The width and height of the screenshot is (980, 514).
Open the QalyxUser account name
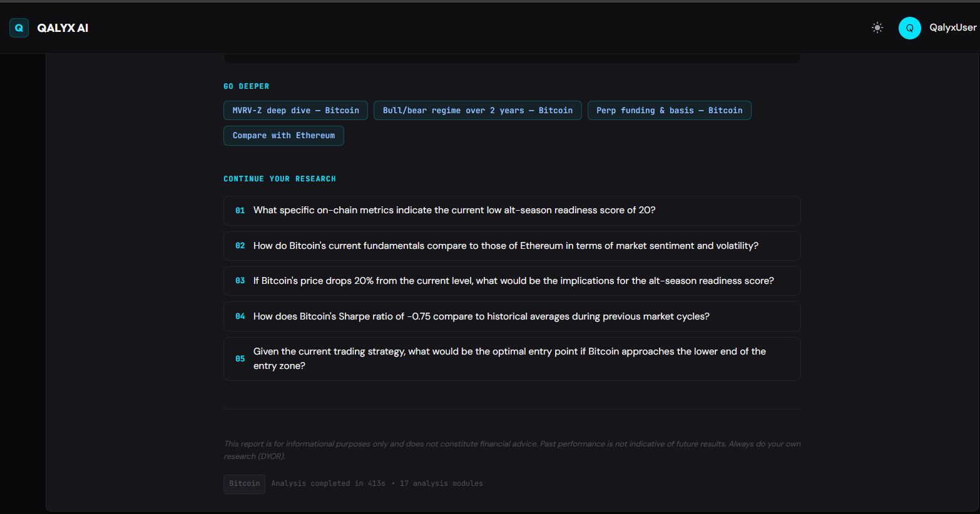pyautogui.click(x=952, y=28)
